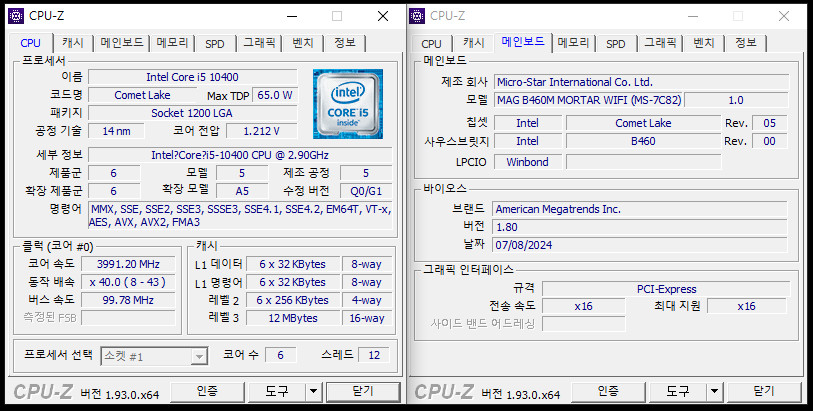This screenshot has height=411, width=813.
Task: Open 벤치 tab in left window
Action: [303, 43]
